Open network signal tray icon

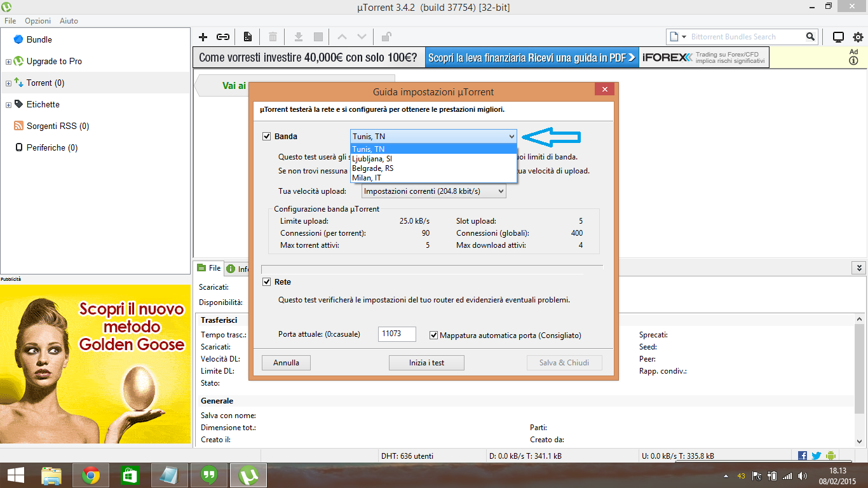[787, 476]
